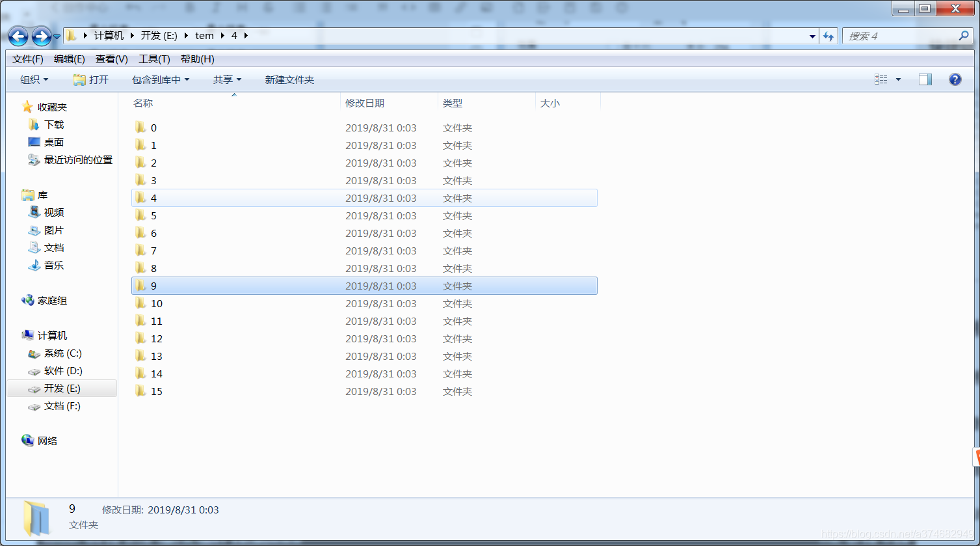This screenshot has width=980, height=546.
Task: Open the 文件(F) menu
Action: (x=28, y=59)
